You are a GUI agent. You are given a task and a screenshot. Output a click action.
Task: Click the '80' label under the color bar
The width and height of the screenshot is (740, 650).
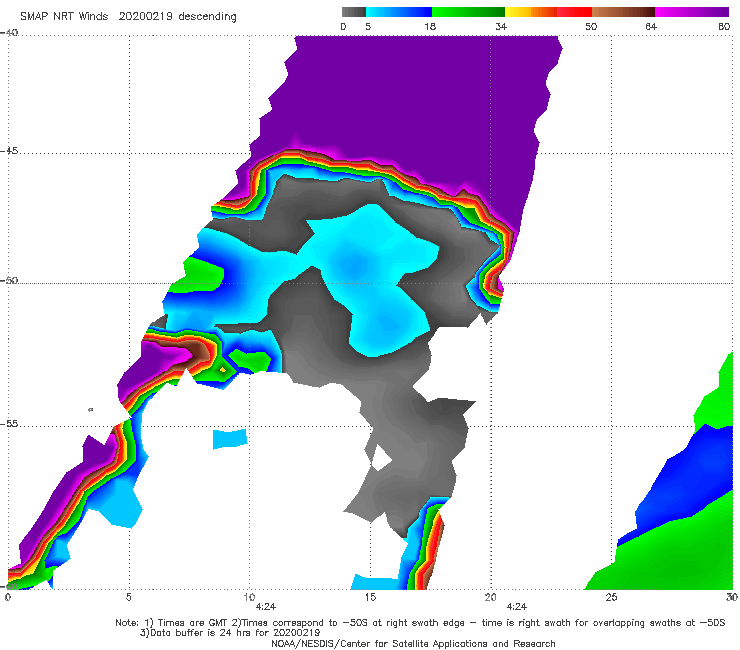[x=724, y=27]
